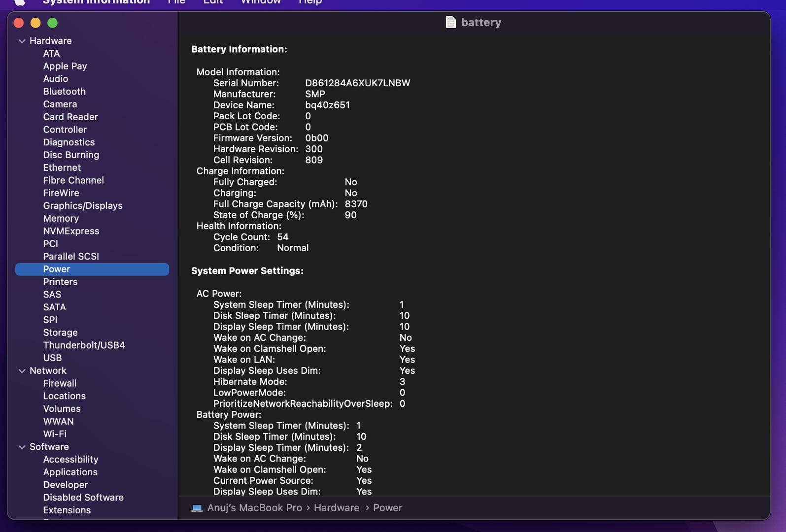The width and height of the screenshot is (786, 532).
Task: Open the Help menu
Action: point(310,2)
